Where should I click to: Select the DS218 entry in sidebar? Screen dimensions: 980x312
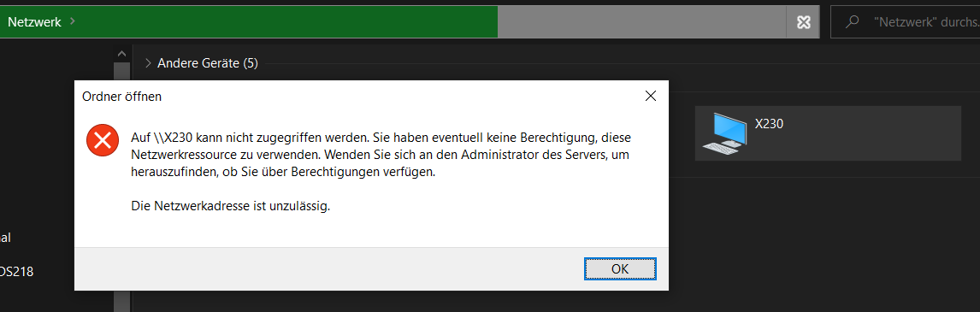pyautogui.click(x=17, y=271)
